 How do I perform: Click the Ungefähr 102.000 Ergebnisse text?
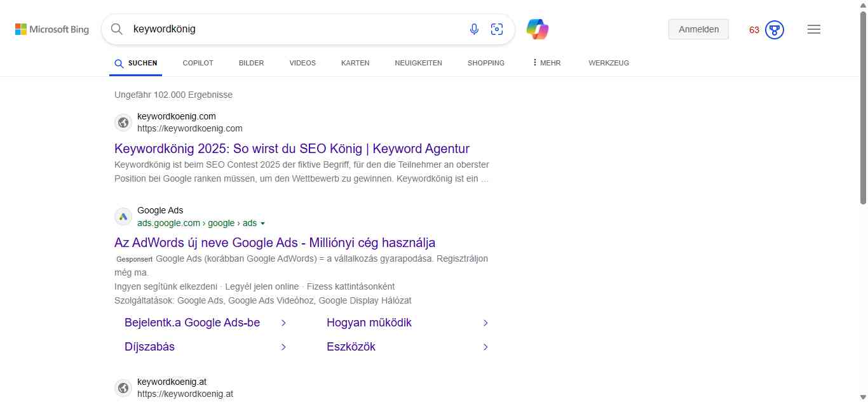coord(173,95)
